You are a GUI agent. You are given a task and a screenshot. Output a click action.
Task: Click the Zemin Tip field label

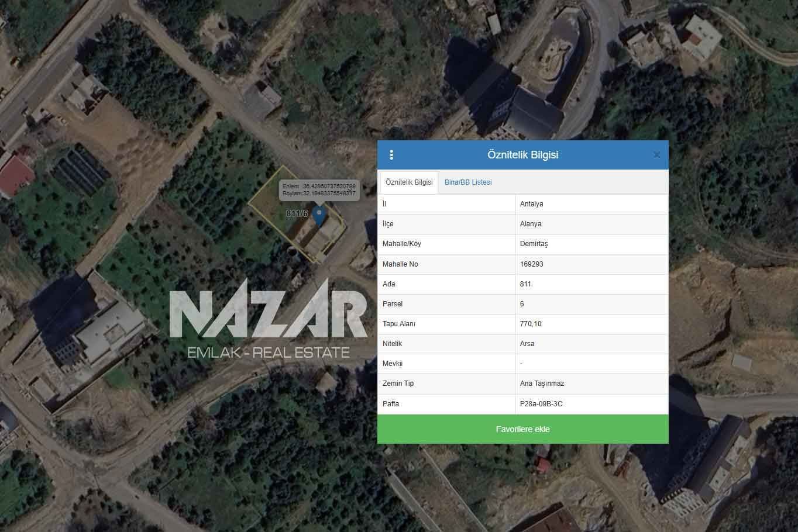[398, 384]
